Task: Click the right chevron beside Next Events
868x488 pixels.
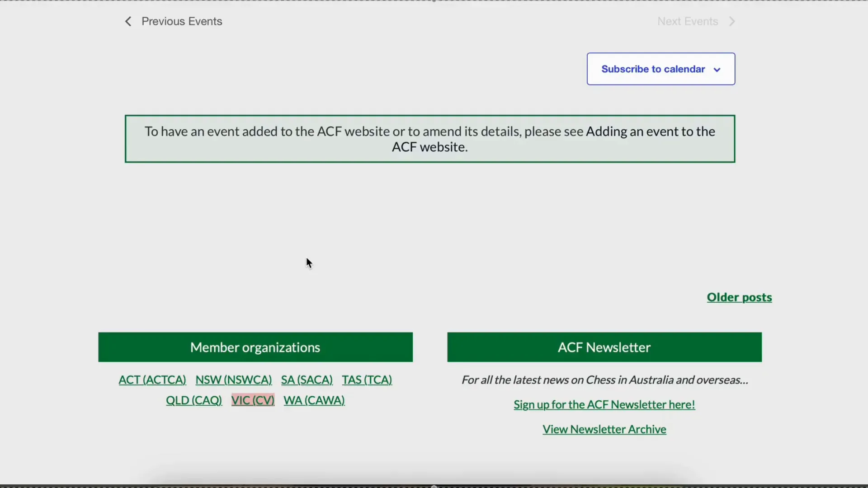Action: point(732,21)
